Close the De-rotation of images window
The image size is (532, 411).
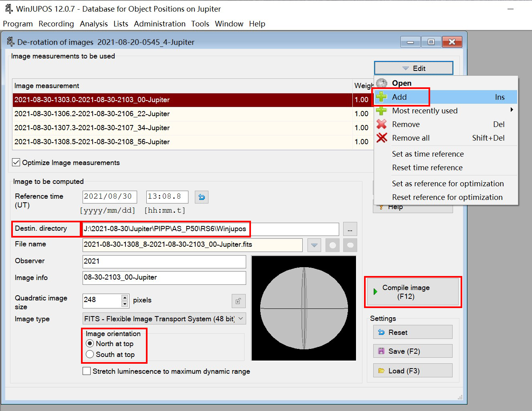(x=452, y=42)
